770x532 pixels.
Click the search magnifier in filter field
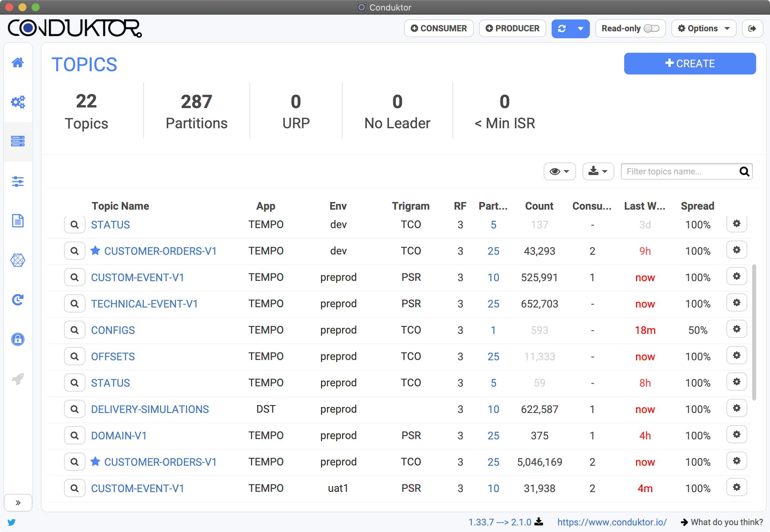744,171
